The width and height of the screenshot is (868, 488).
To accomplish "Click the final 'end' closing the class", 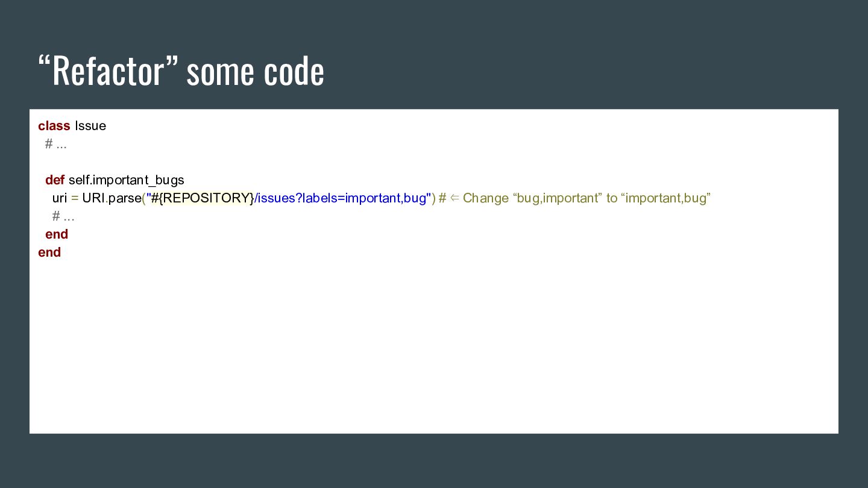I will [x=49, y=252].
